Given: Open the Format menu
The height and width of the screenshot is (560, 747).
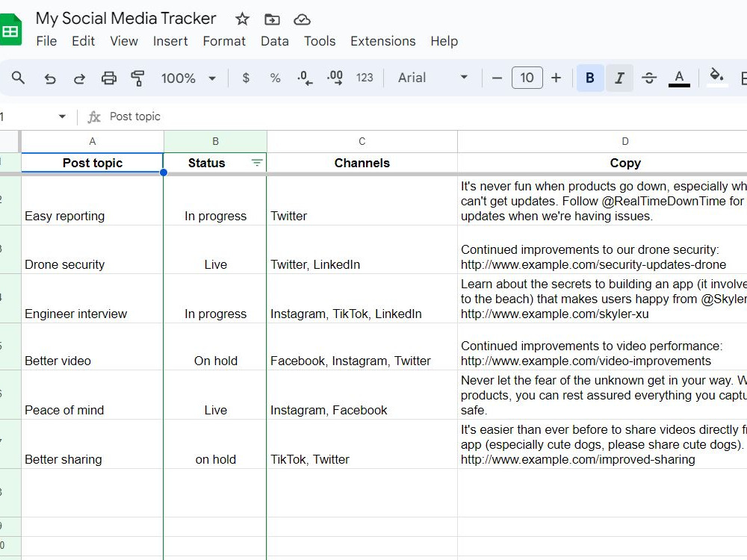Looking at the screenshot, I should (224, 41).
